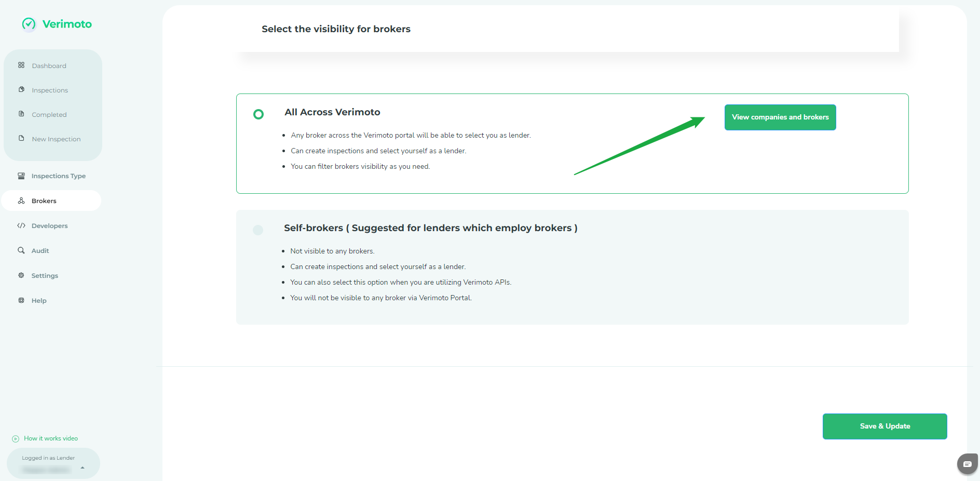Click the Settings gear icon
980x481 pixels.
21,275
